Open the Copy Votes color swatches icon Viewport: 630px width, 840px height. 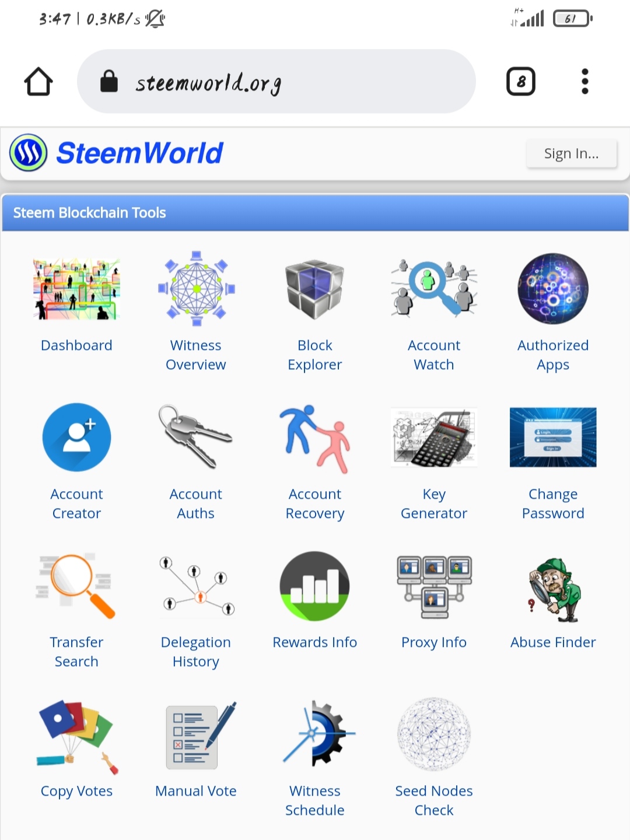(x=76, y=736)
